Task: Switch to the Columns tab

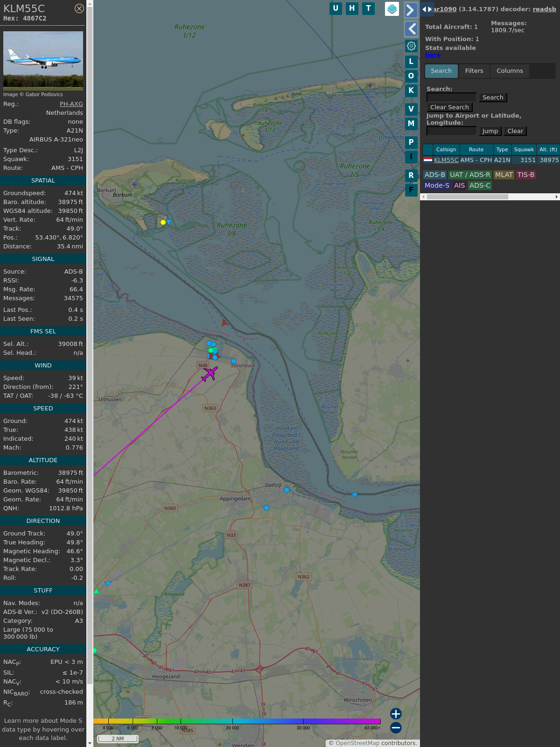Action: 510,71
